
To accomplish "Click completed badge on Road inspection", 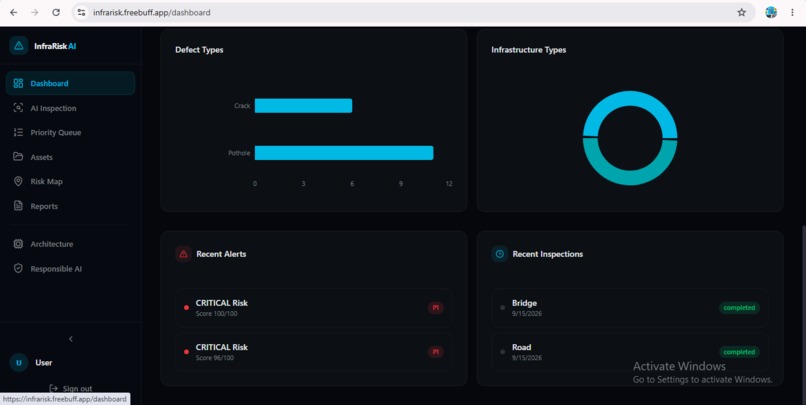I will click(739, 352).
